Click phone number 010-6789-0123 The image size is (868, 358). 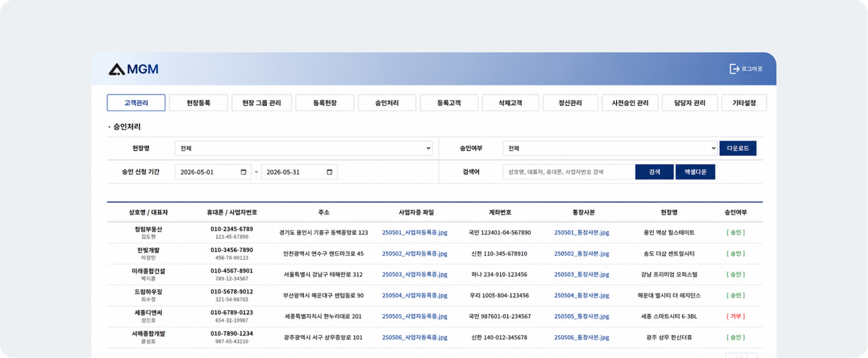pyautogui.click(x=232, y=313)
